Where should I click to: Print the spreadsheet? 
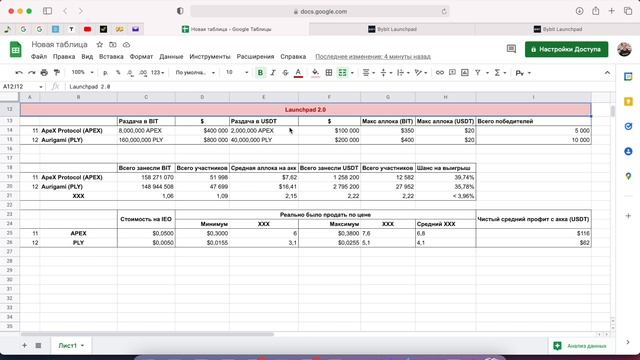(44, 73)
